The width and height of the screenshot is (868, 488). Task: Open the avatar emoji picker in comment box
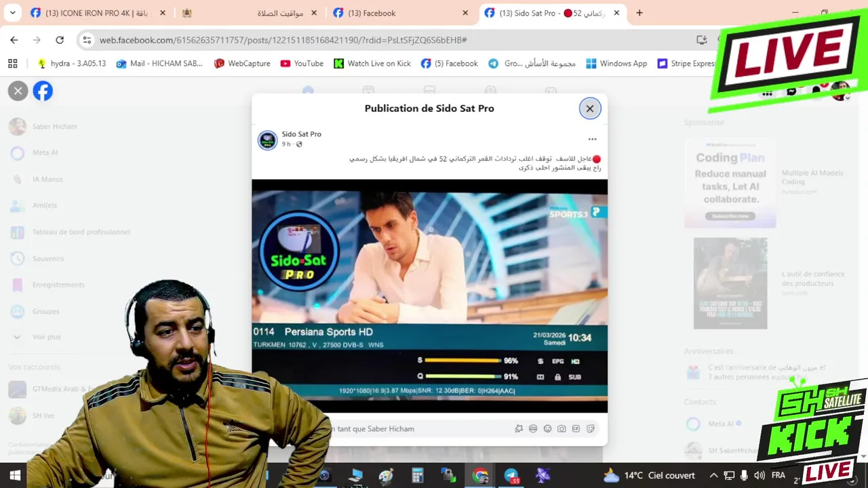(533, 429)
